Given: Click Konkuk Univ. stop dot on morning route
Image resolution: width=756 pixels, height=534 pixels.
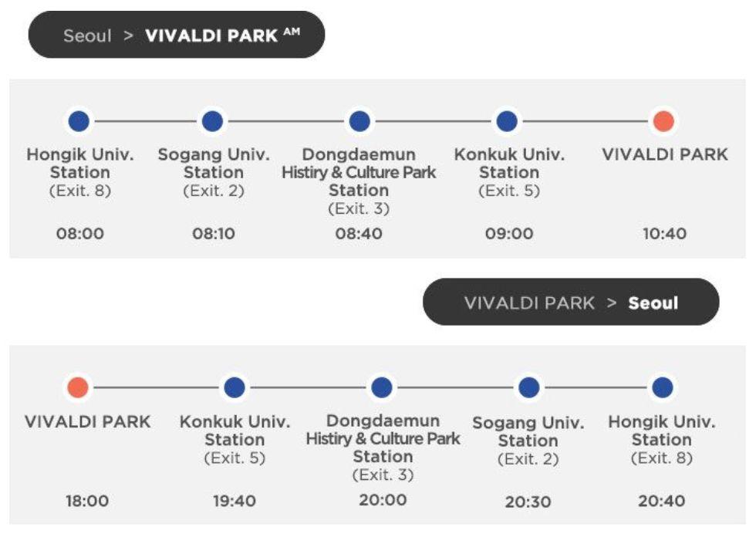Looking at the screenshot, I should tap(507, 121).
